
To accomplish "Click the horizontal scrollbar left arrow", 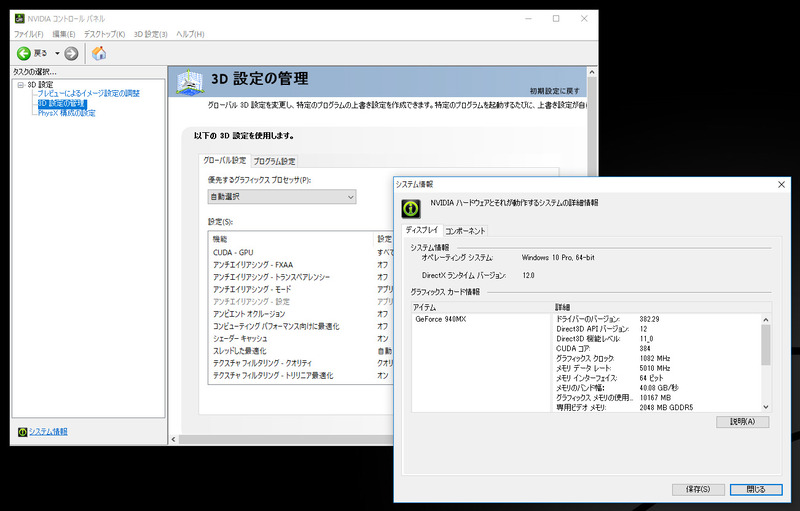I will point(173,439).
